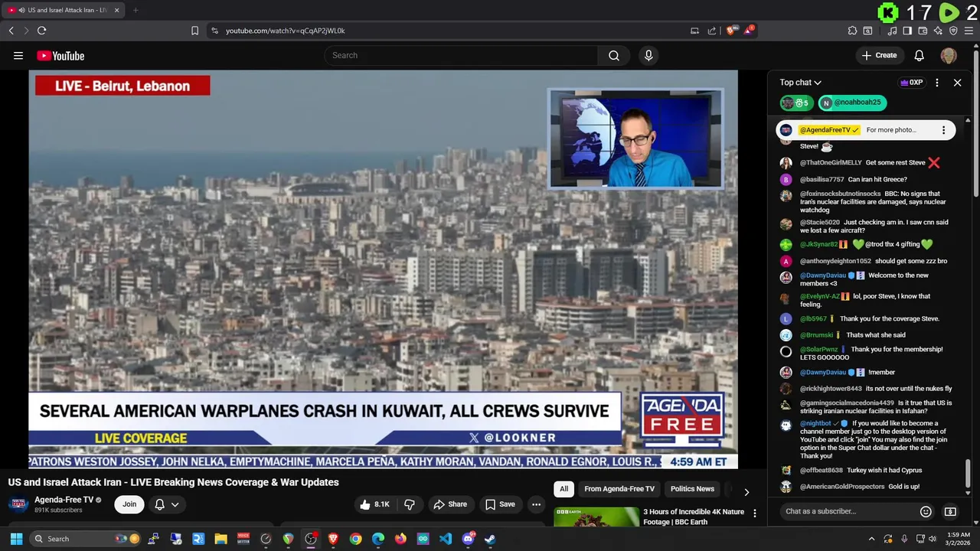Viewport: 980px width, 551px height.
Task: Open a new browser tab
Action: pos(136,10)
